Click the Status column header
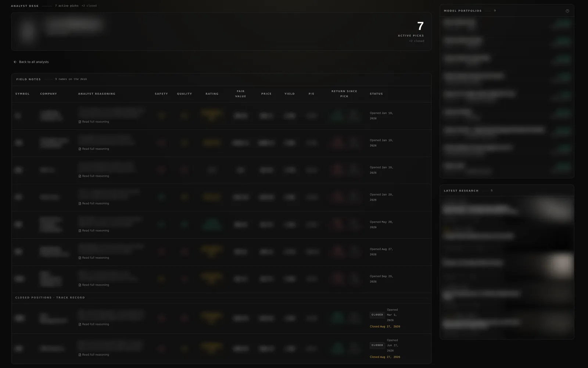 pyautogui.click(x=376, y=94)
